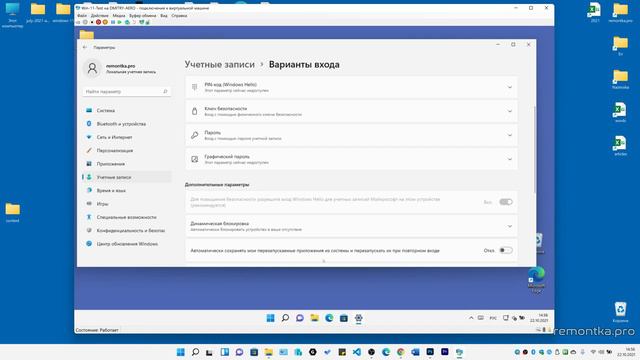This screenshot has height=360, width=640.
Task: Open Медиа menu in the VM window
Action: pos(119,16)
